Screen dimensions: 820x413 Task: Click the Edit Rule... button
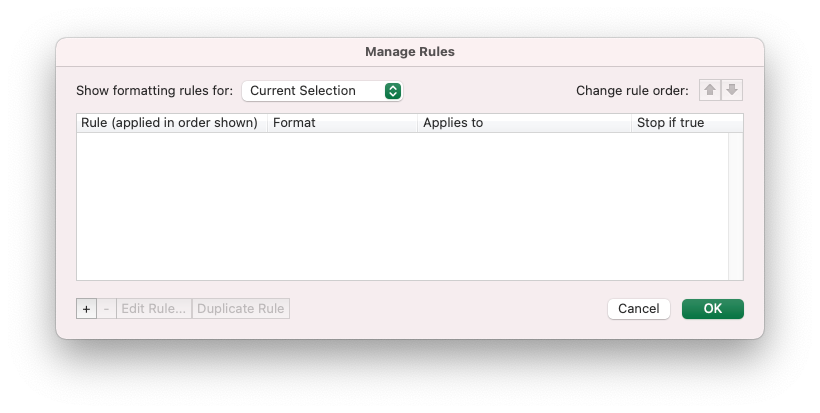(154, 308)
